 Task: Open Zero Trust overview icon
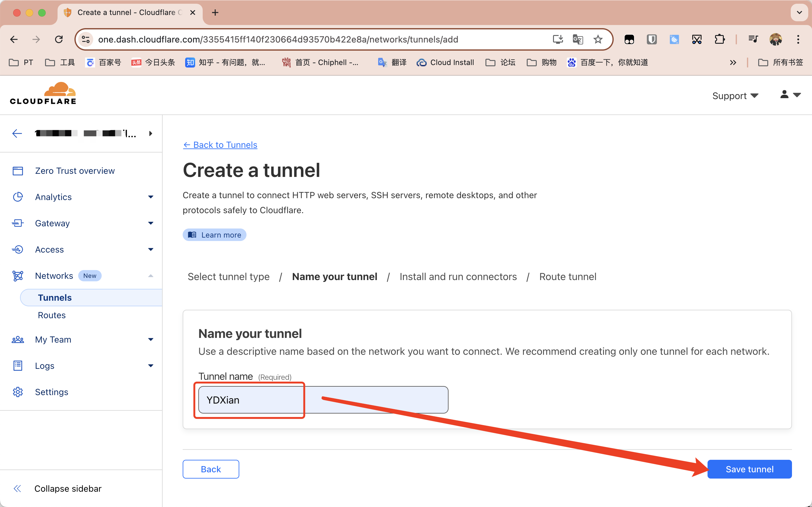[x=18, y=171]
